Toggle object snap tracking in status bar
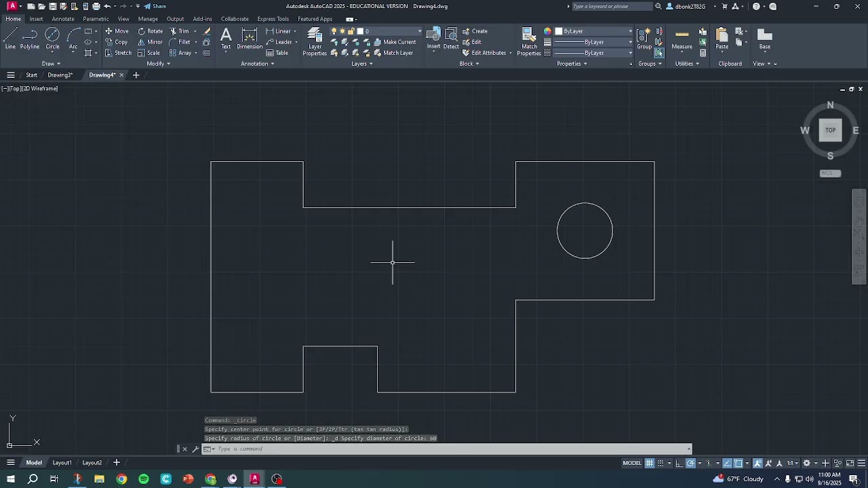The height and width of the screenshot is (488, 868). click(x=727, y=463)
